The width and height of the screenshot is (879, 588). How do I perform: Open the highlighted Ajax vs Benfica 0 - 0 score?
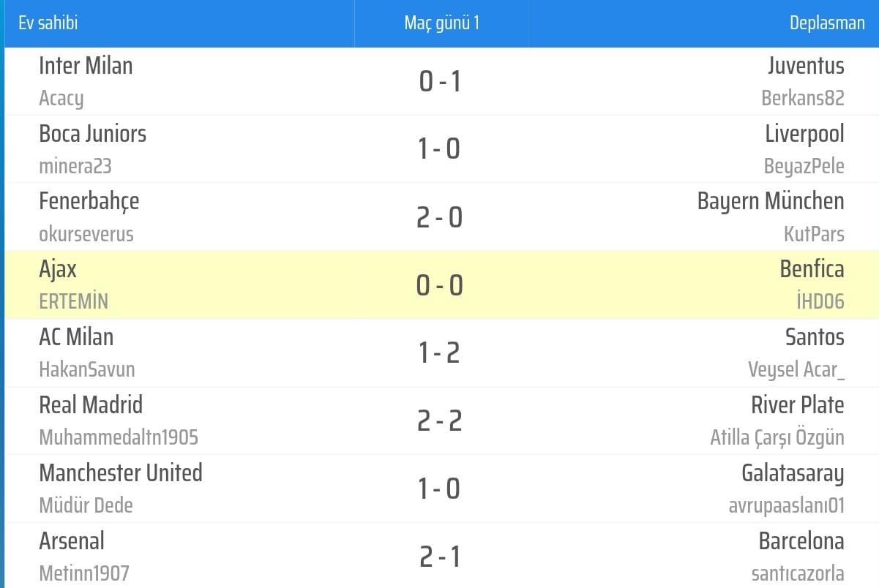439,285
